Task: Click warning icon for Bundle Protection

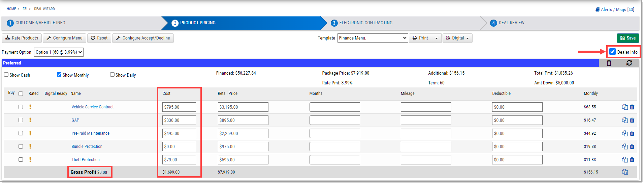Action: point(30,146)
